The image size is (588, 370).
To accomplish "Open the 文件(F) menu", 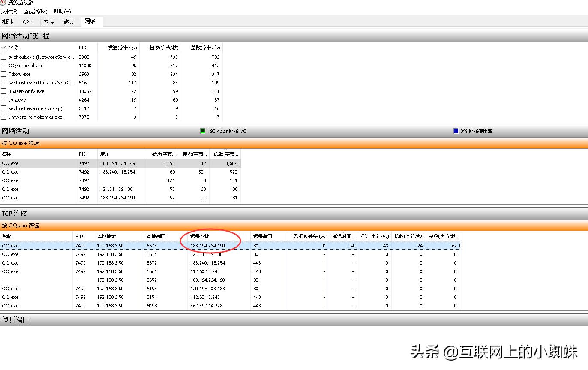I will click(x=9, y=12).
